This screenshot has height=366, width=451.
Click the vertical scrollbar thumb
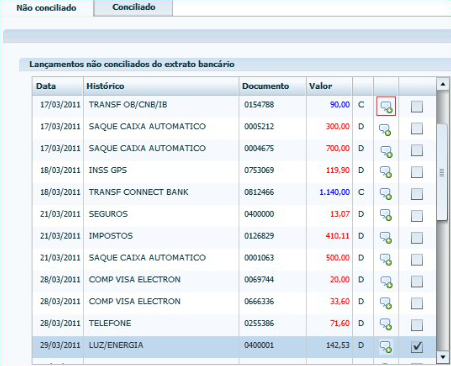tap(442, 172)
